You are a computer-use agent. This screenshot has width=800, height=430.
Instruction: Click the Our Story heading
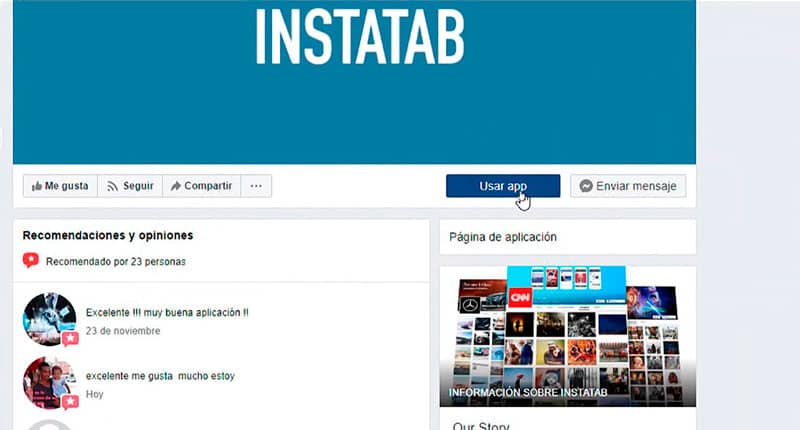coord(481,425)
